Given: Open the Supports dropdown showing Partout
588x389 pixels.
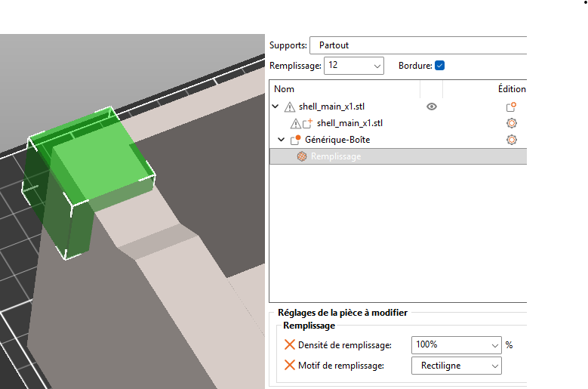Looking at the screenshot, I should [x=417, y=45].
